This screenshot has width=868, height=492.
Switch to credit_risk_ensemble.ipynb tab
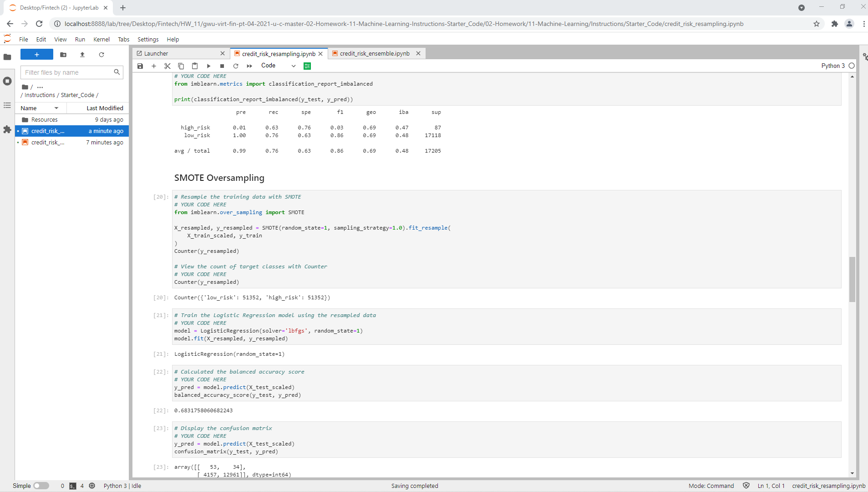coord(375,53)
